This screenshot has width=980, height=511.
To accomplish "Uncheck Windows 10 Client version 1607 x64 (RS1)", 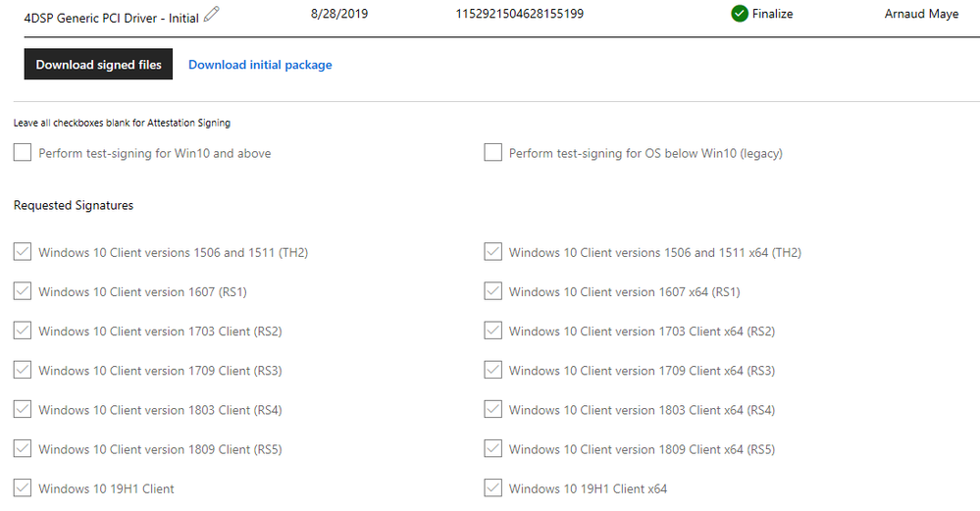I will [x=493, y=291].
